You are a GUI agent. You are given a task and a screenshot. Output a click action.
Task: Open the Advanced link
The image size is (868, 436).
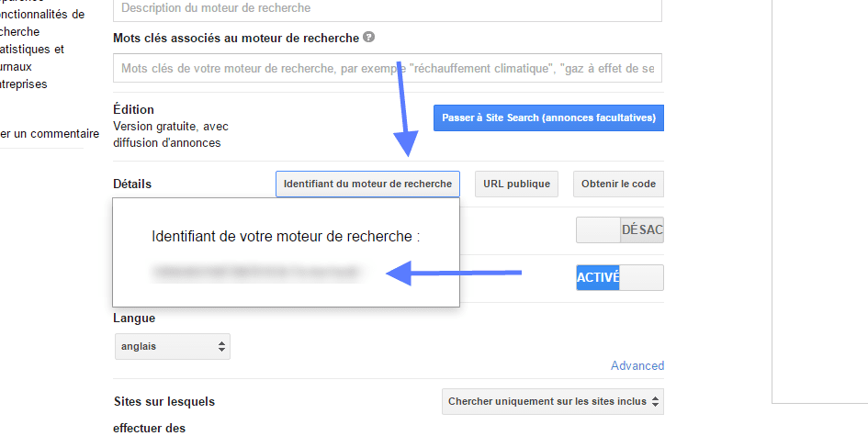point(637,365)
